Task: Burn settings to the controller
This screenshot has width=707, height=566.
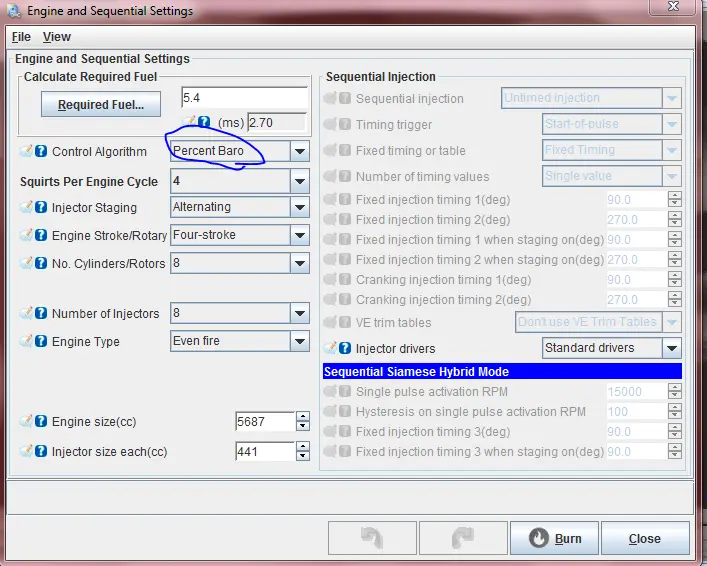Action: [x=555, y=538]
